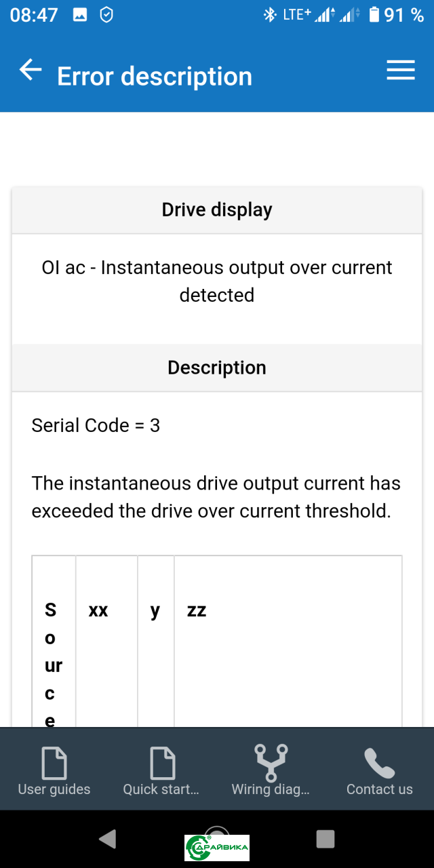The height and width of the screenshot is (868, 434).
Task: Tap the Serial Code = 3 line
Action: [x=96, y=425]
